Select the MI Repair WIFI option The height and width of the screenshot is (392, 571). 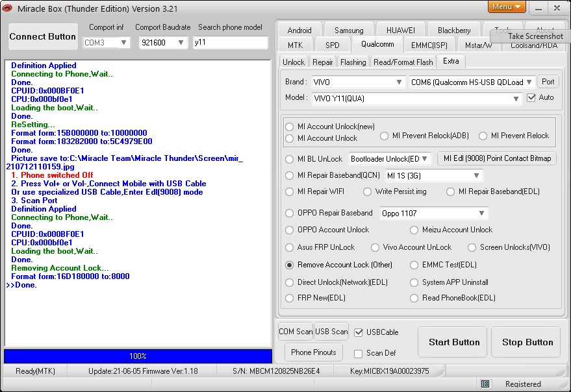(290, 192)
